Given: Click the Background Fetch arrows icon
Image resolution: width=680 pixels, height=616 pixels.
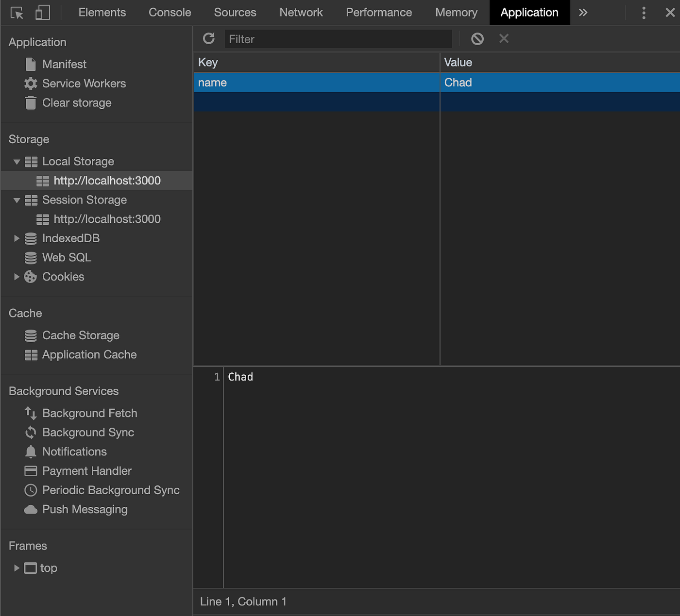Looking at the screenshot, I should 31,413.
